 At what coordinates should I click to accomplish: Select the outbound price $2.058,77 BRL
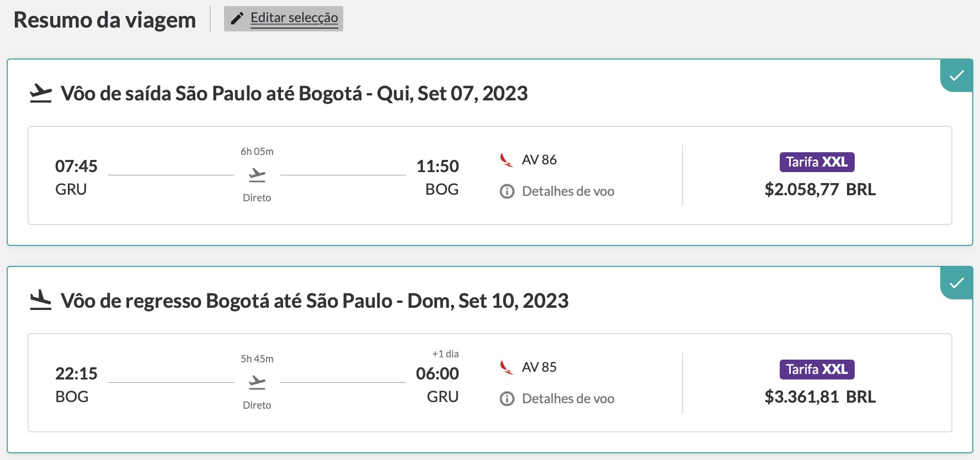(820, 190)
